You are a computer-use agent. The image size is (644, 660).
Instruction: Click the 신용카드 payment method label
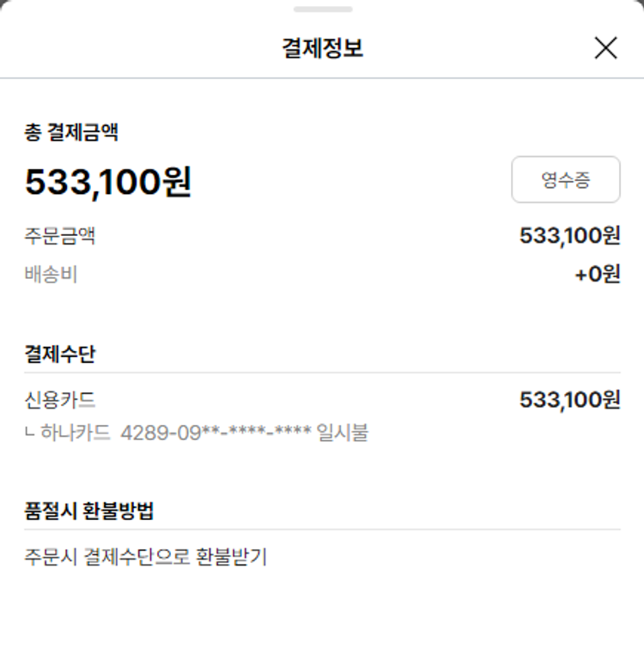click(60, 400)
